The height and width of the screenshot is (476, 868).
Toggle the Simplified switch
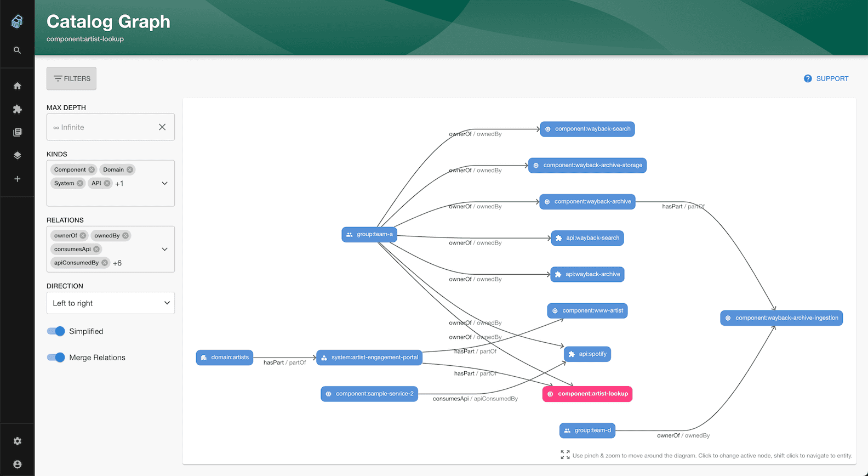click(x=56, y=331)
